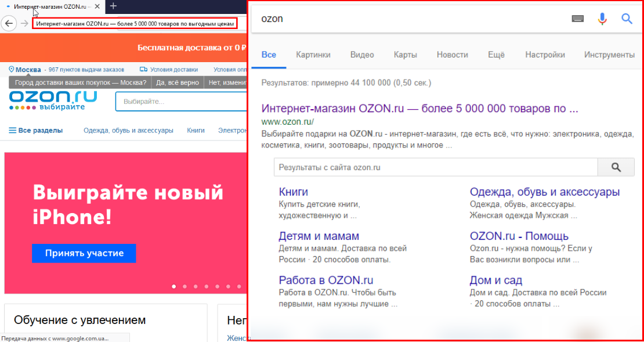Open 967 пунктов выдачи заказов link
This screenshot has width=644, height=342.
86,70
